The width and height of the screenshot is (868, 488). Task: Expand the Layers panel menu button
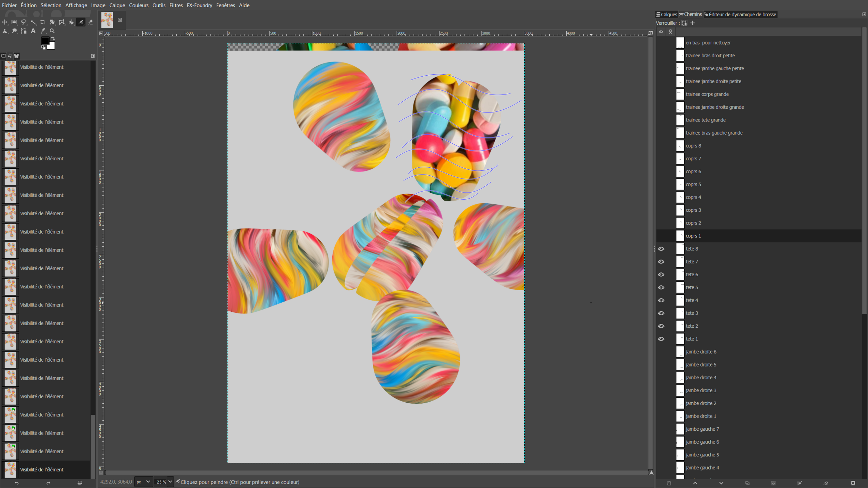(863, 15)
